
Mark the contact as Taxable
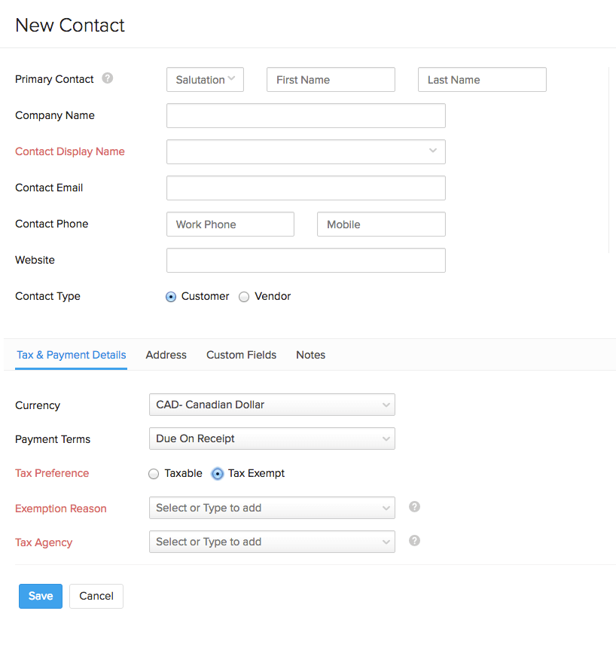pos(154,473)
